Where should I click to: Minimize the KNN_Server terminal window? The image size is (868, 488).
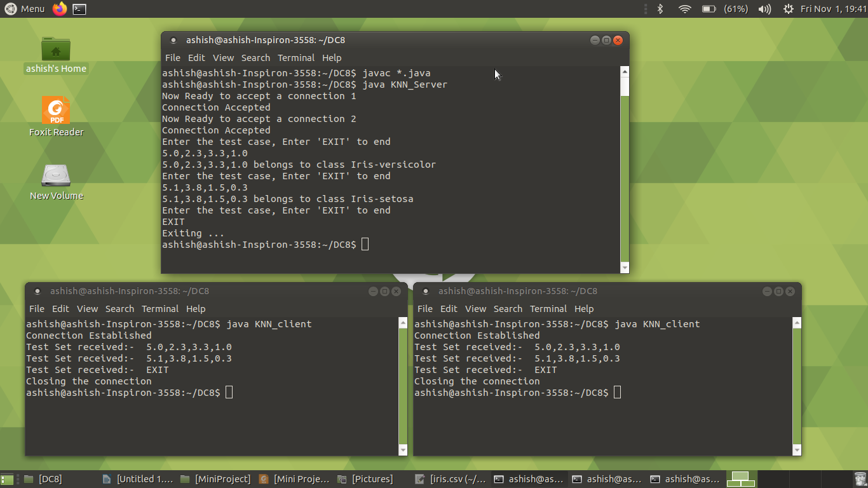pos(595,40)
